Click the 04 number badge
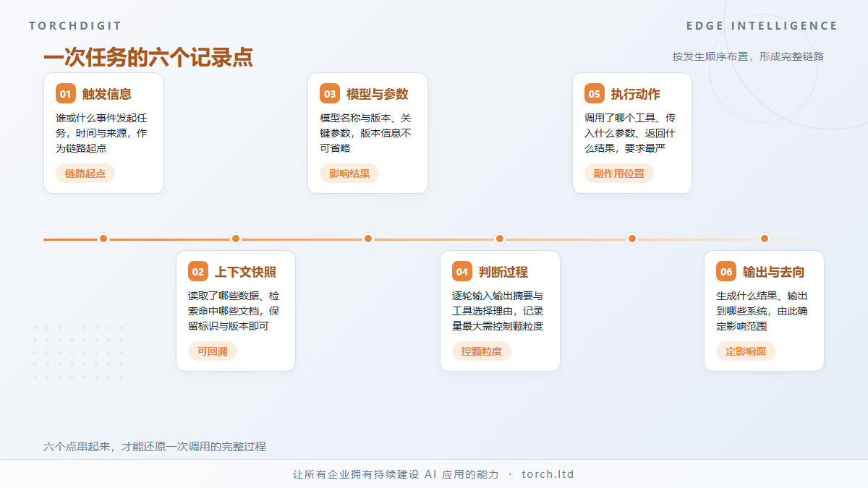868x488 pixels. tap(462, 272)
